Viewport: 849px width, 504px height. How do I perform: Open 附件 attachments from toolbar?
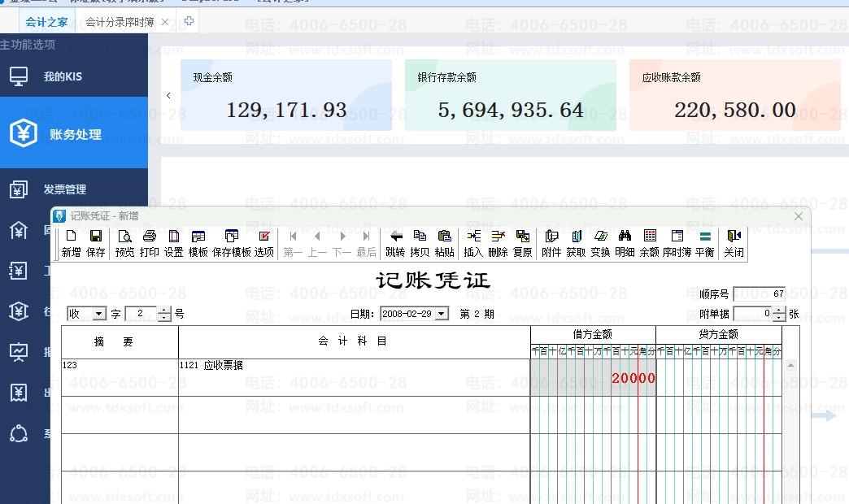coord(551,243)
